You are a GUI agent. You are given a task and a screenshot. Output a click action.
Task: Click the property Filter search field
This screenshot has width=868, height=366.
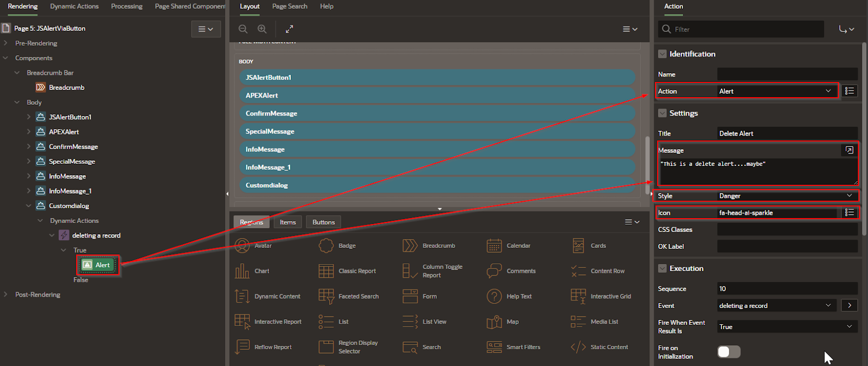click(741, 29)
